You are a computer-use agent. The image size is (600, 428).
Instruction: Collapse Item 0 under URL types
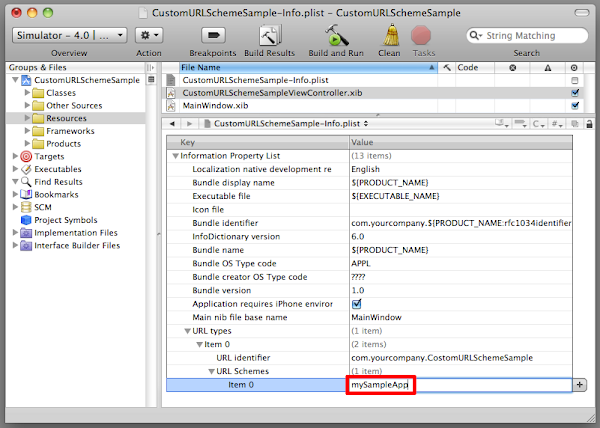(x=199, y=345)
